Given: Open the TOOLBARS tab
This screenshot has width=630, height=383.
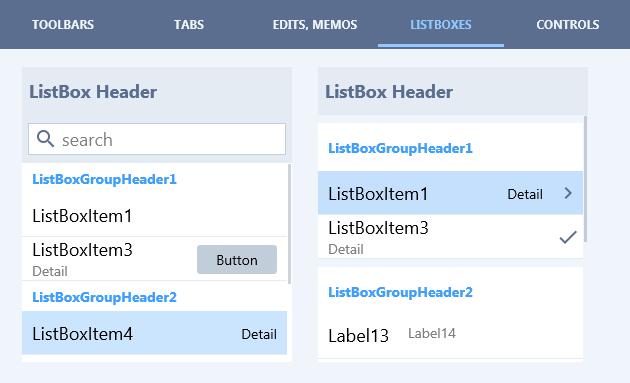Looking at the screenshot, I should tap(63, 25).
